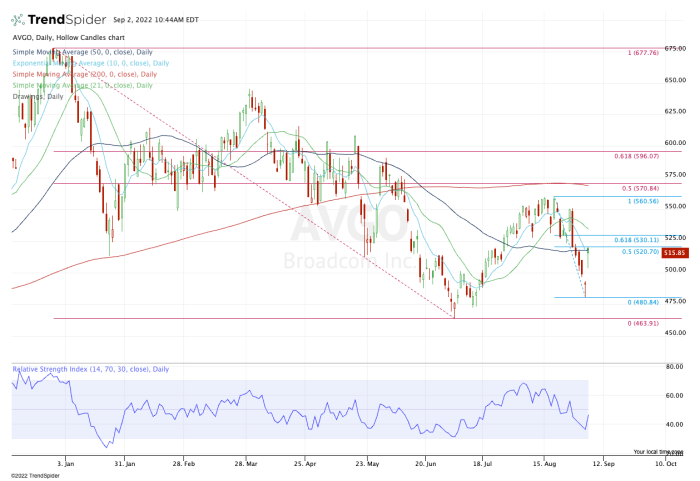The width and height of the screenshot is (700, 481).
Task: Click the 625.00 price axis label
Action: coord(675,111)
